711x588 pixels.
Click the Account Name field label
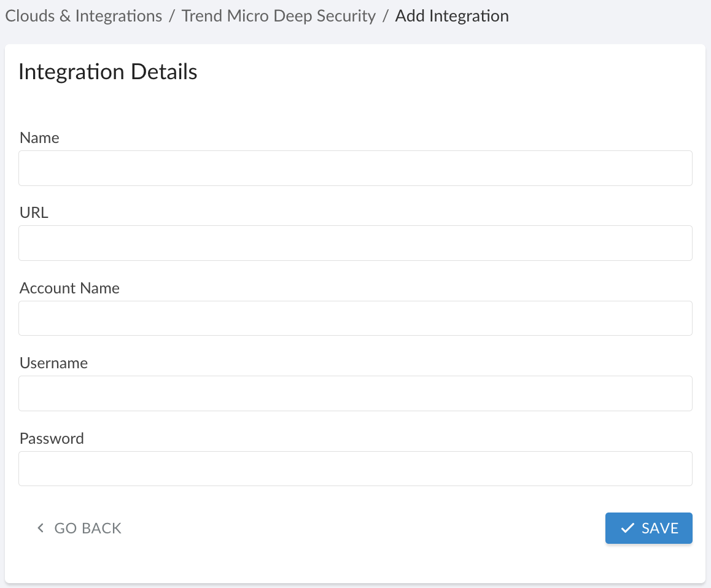pos(69,288)
